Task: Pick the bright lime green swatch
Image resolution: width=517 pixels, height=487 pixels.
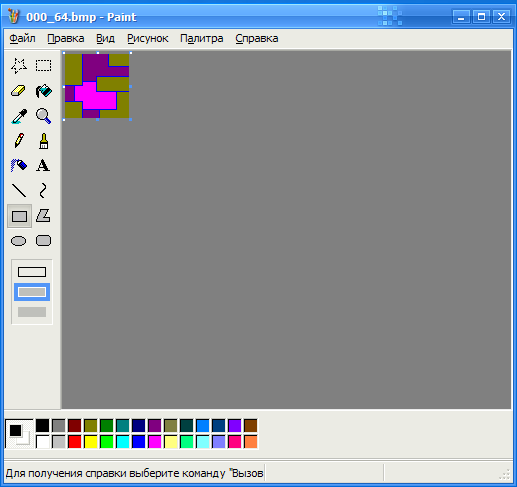Action: (107, 442)
